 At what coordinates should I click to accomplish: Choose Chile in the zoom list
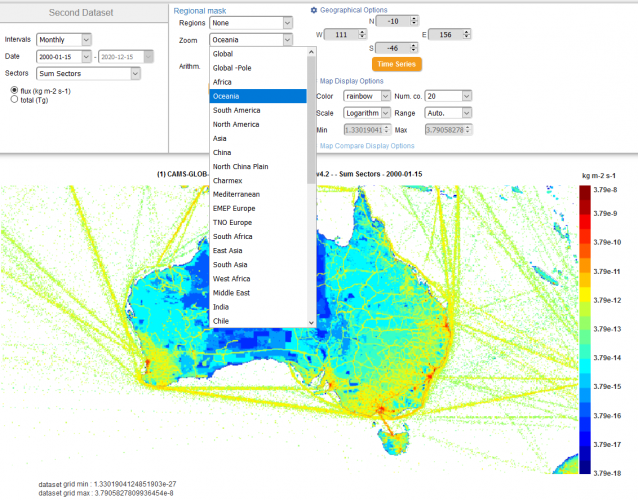[258, 321]
